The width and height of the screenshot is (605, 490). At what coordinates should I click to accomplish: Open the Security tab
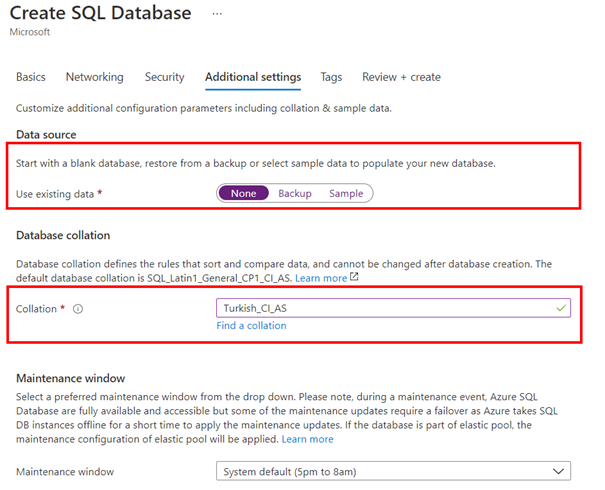click(164, 77)
